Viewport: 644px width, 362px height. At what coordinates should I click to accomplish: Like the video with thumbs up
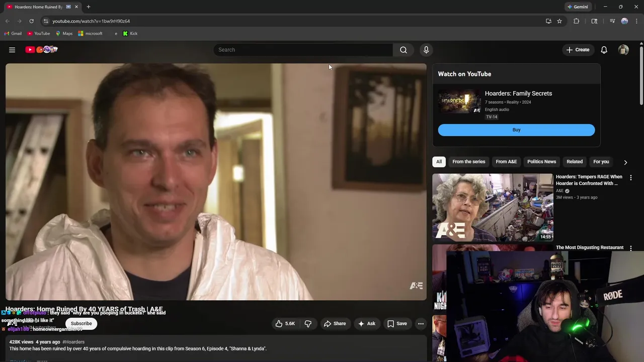[284, 324]
